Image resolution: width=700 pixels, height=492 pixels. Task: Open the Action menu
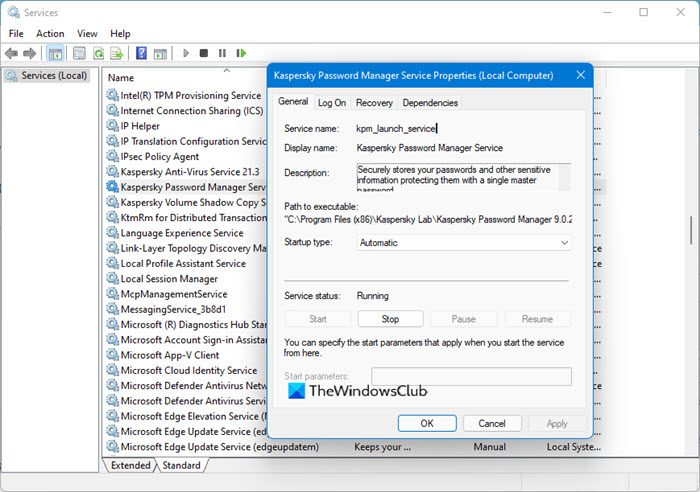tap(50, 33)
